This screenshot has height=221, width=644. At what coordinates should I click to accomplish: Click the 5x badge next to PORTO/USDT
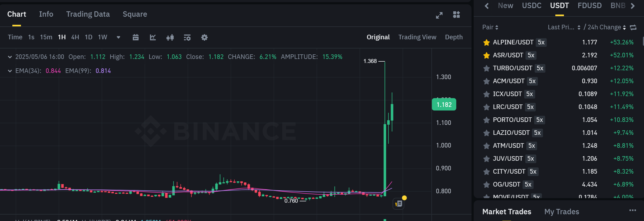tap(539, 120)
